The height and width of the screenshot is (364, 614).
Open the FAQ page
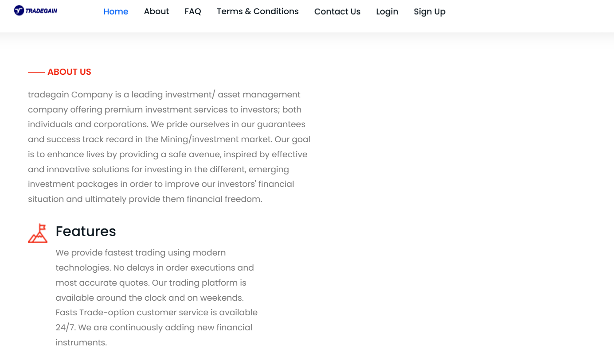point(193,12)
